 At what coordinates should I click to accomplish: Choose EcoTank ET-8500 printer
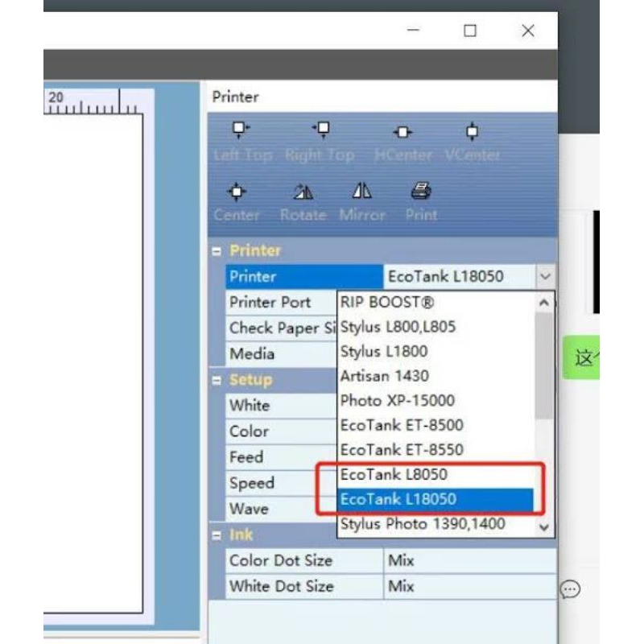point(436,426)
